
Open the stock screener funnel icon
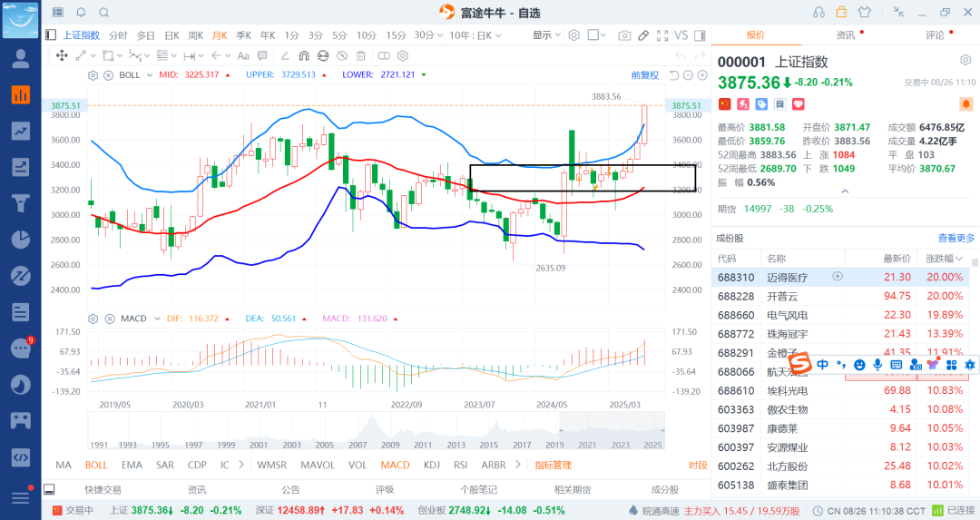21,203
